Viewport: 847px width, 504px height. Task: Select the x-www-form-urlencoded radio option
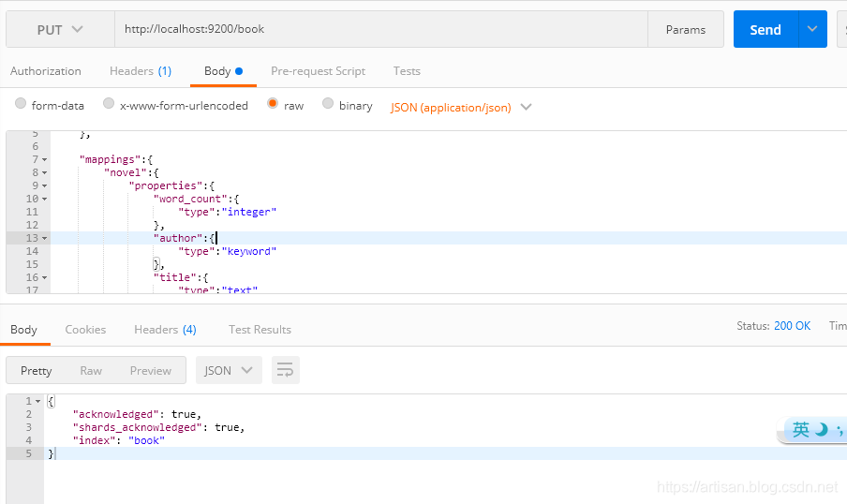[109, 104]
